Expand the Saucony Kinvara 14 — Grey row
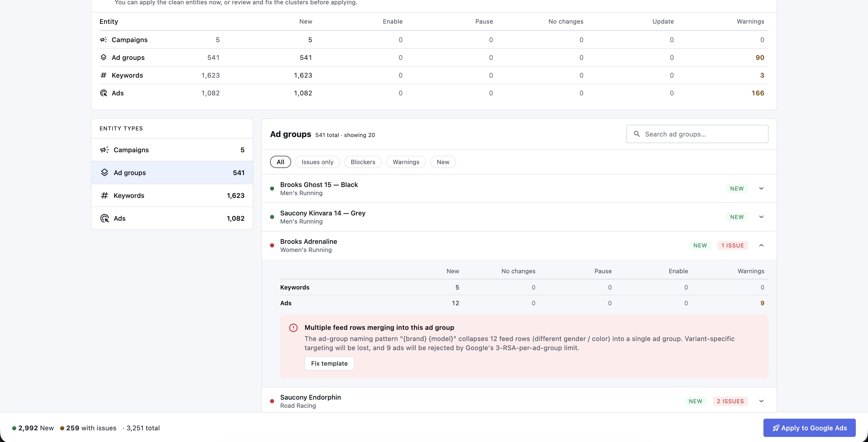Viewport: 868px width, 442px height. pyautogui.click(x=761, y=217)
